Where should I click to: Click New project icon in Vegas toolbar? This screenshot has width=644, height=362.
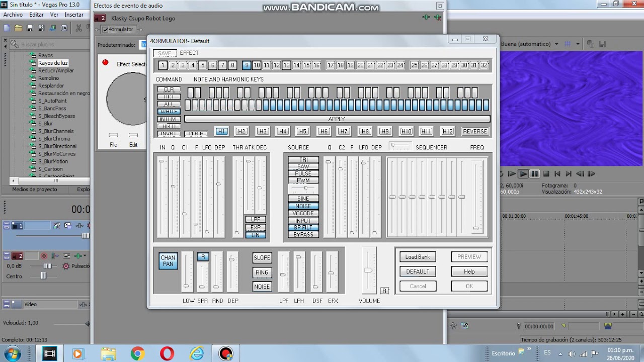[7, 28]
